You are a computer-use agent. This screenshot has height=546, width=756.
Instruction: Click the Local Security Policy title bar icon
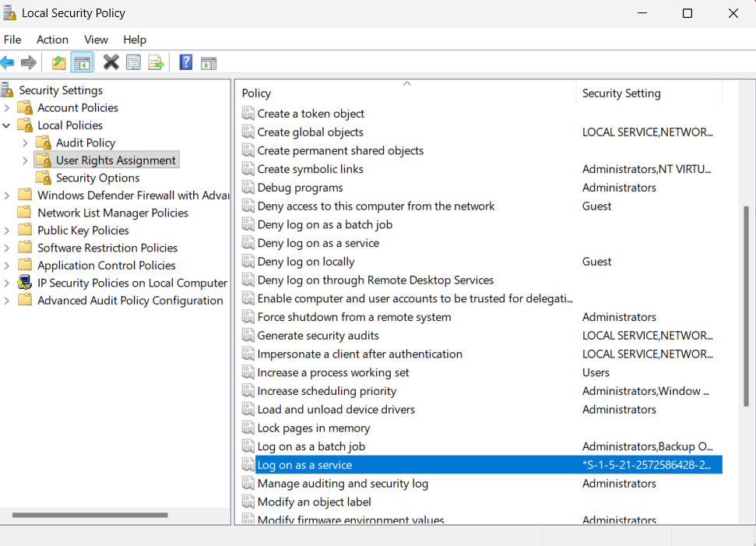9,13
